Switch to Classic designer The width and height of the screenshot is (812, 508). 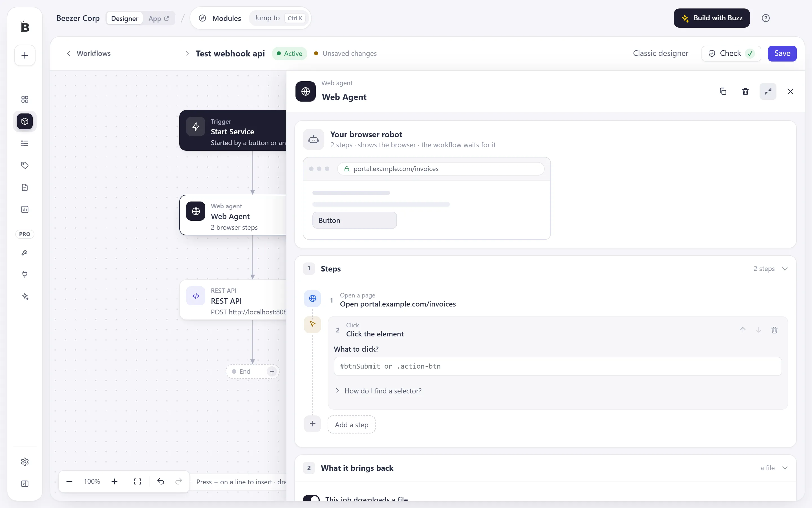click(x=660, y=53)
